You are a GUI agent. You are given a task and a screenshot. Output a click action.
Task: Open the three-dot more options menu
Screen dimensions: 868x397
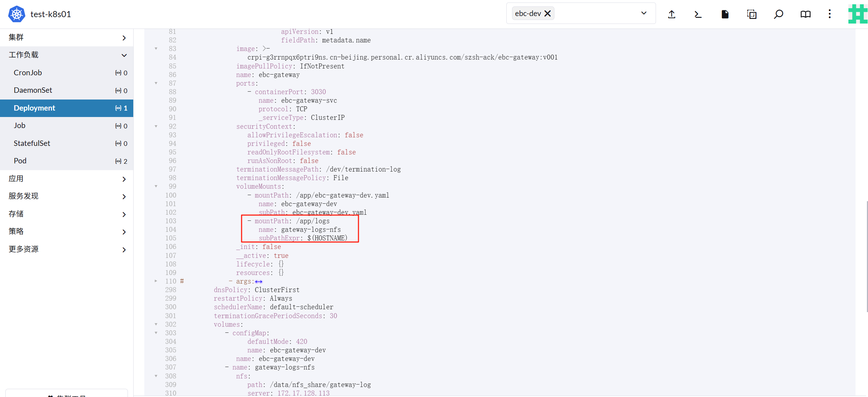(830, 14)
